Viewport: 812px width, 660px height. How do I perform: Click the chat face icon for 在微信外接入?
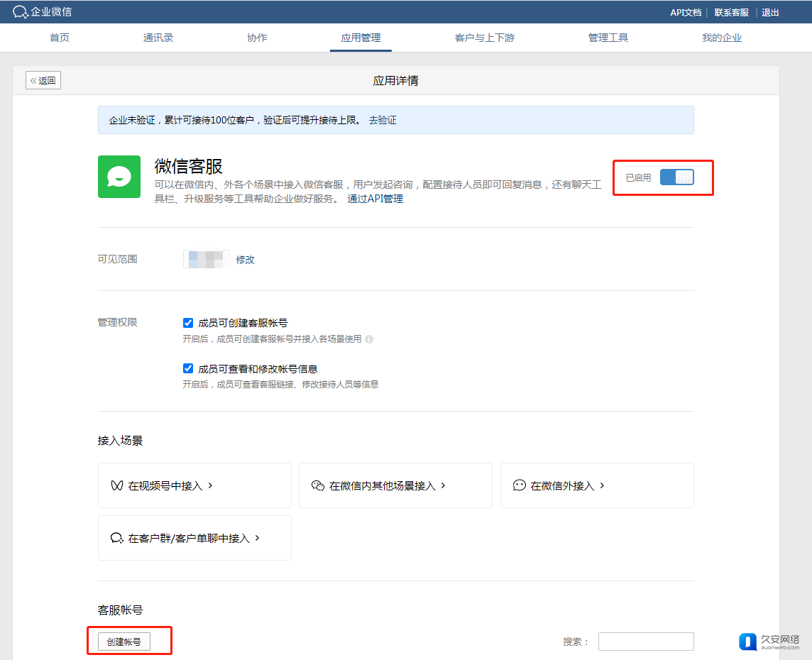[x=520, y=485]
